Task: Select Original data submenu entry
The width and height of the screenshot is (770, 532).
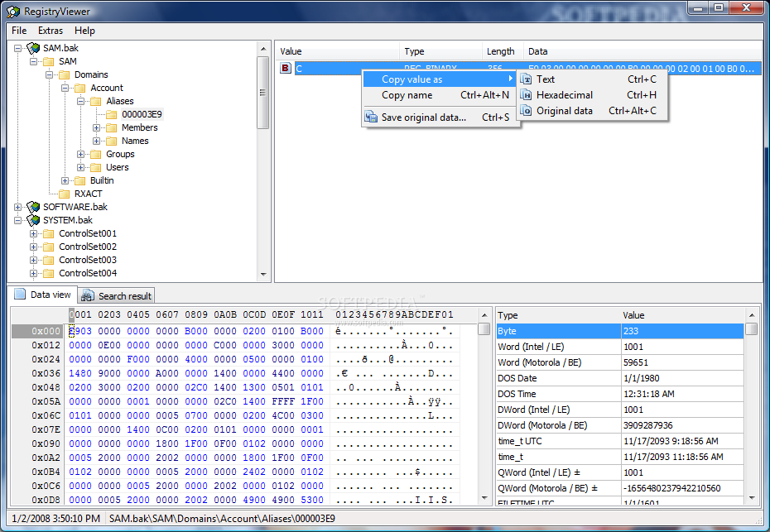Action: [592, 111]
